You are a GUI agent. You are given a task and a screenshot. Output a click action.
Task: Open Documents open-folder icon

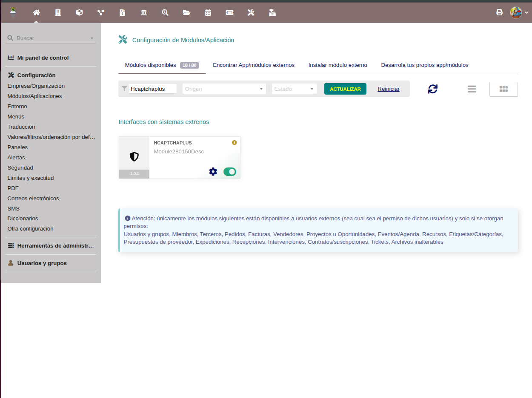click(186, 12)
